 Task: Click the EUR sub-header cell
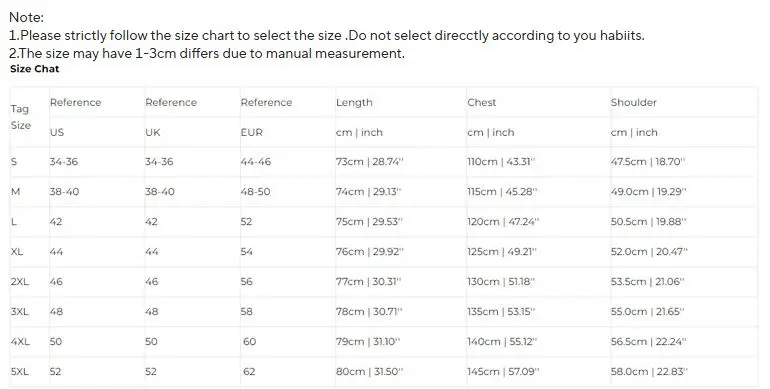pyautogui.click(x=251, y=133)
